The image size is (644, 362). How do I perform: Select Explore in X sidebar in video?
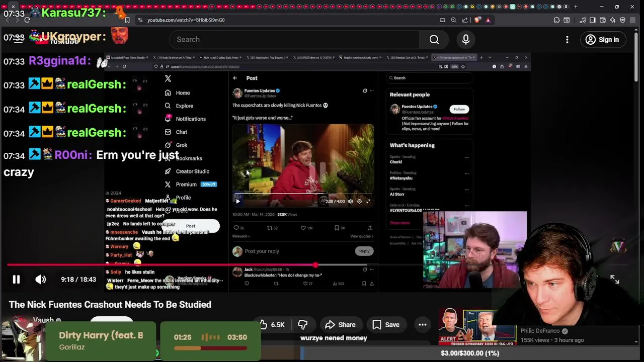(179, 106)
